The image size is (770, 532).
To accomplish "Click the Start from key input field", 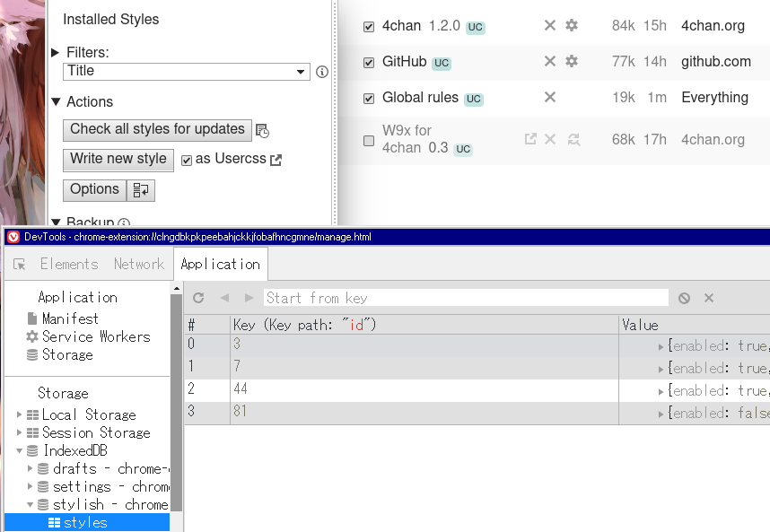I will (449, 297).
